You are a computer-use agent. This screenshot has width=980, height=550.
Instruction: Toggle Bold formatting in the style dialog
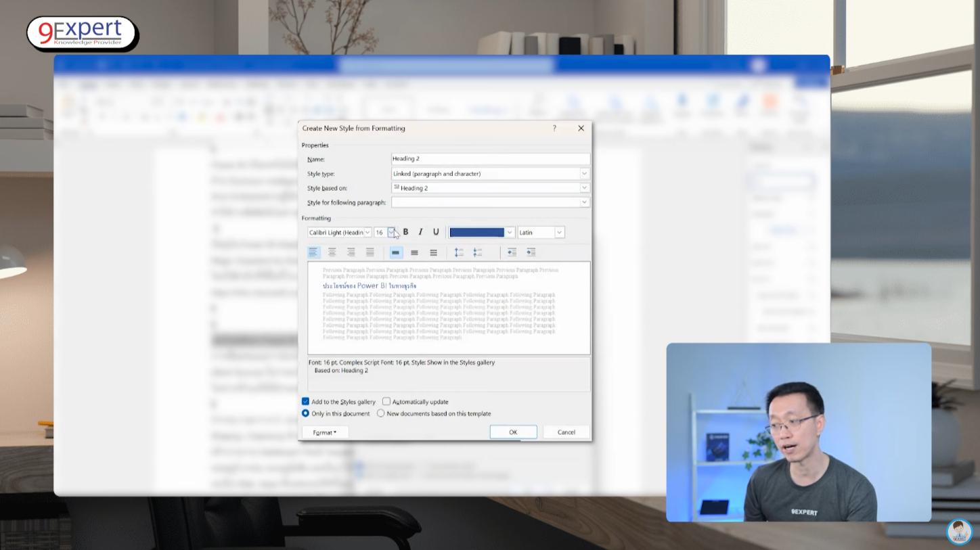click(405, 232)
